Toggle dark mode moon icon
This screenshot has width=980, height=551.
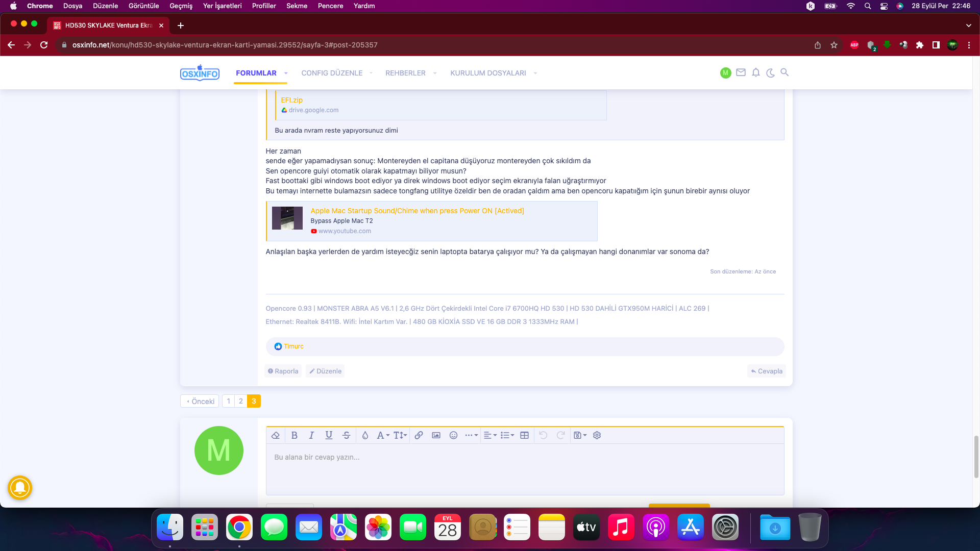tap(770, 72)
